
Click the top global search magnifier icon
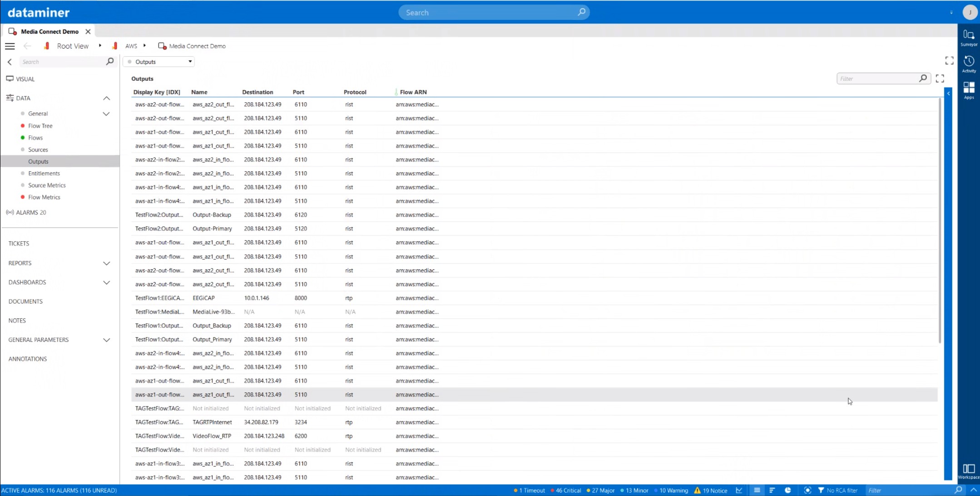click(x=581, y=12)
